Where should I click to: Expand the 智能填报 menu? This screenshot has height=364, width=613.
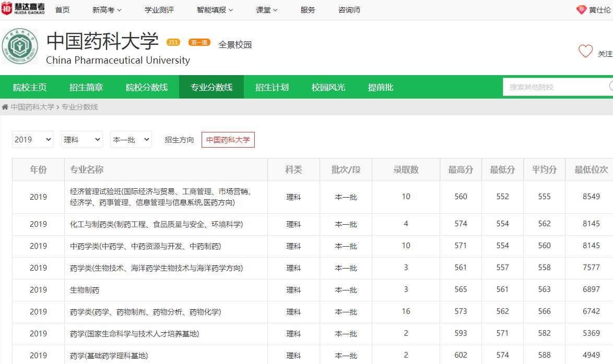coord(215,10)
